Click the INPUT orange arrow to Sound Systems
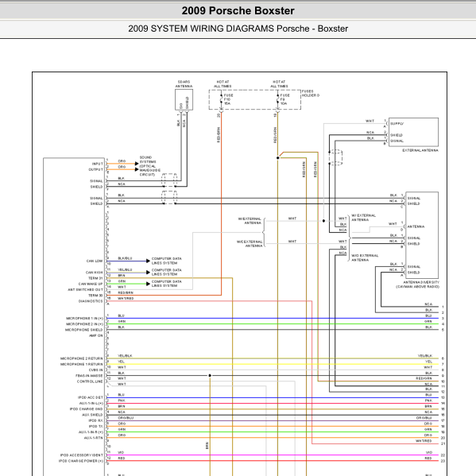 [x=137, y=164]
